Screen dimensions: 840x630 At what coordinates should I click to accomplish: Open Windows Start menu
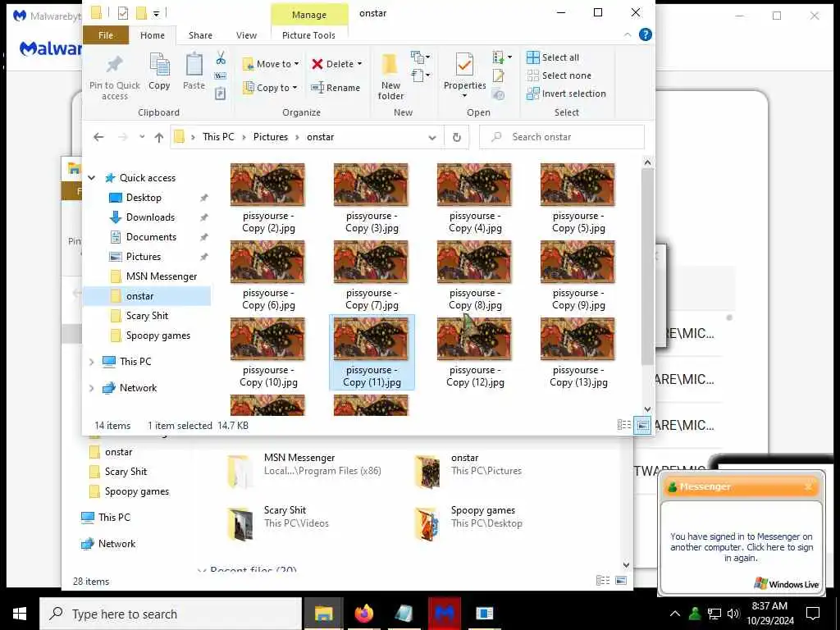(x=20, y=614)
